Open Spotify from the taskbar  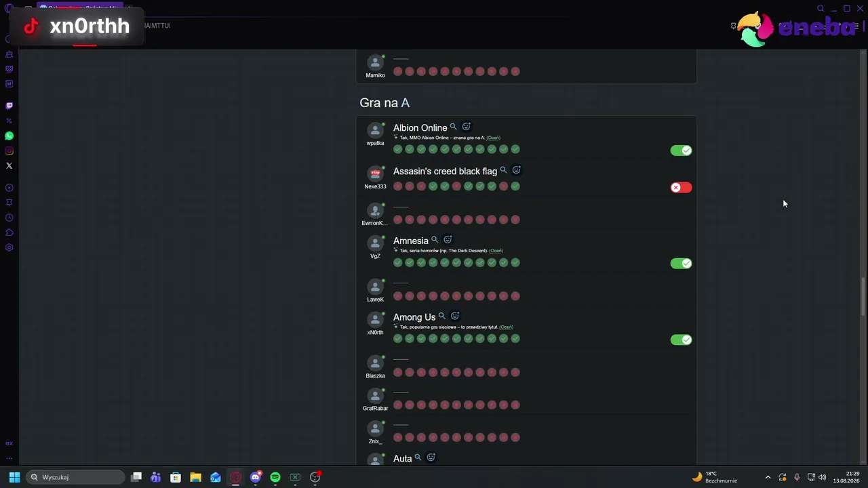(275, 477)
